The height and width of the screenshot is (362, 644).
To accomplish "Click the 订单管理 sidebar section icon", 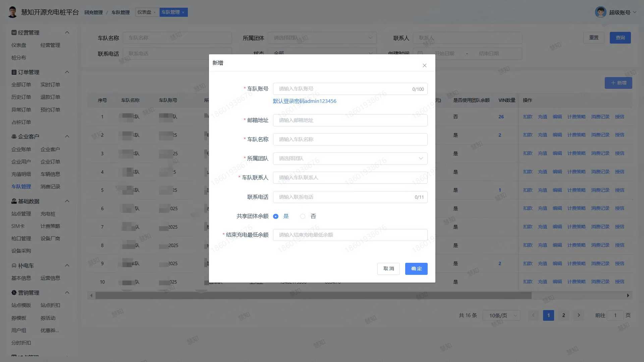I will point(14,72).
